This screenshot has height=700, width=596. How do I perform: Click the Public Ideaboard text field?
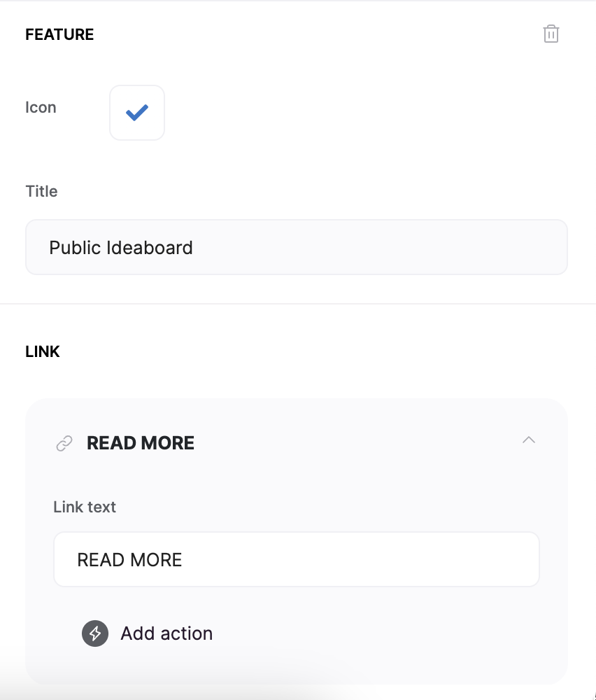pos(296,246)
